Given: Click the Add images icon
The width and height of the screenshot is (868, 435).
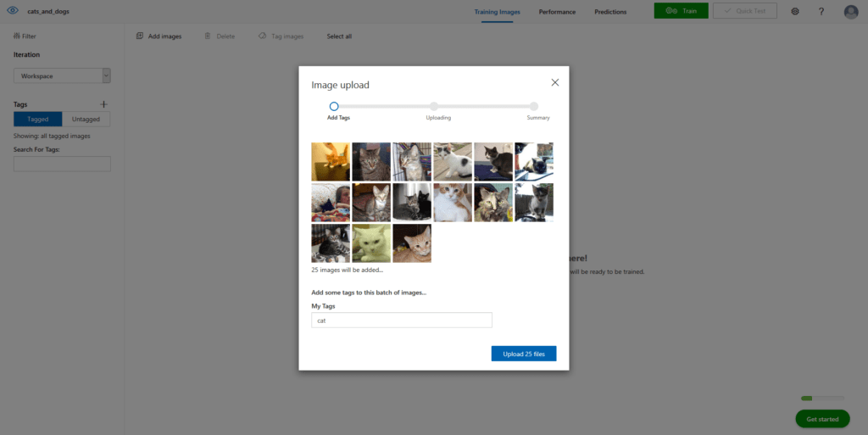Looking at the screenshot, I should click(x=140, y=36).
